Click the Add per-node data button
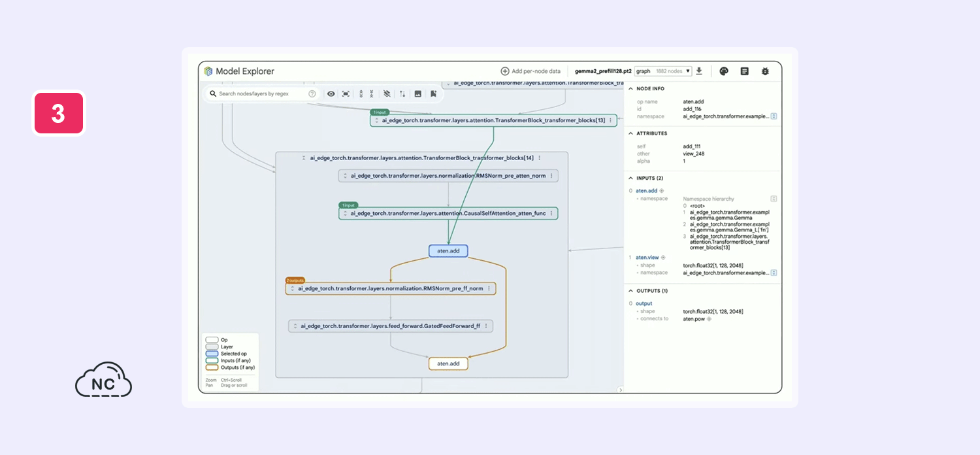980x455 pixels. pos(531,71)
